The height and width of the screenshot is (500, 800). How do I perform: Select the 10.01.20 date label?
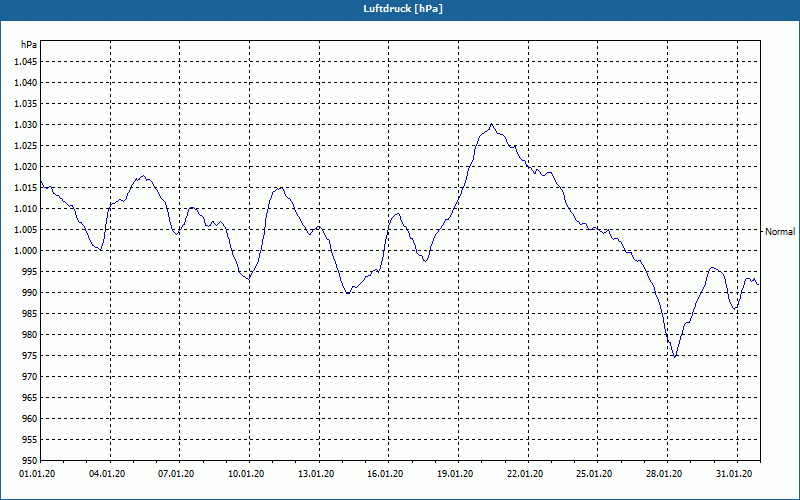246,474
